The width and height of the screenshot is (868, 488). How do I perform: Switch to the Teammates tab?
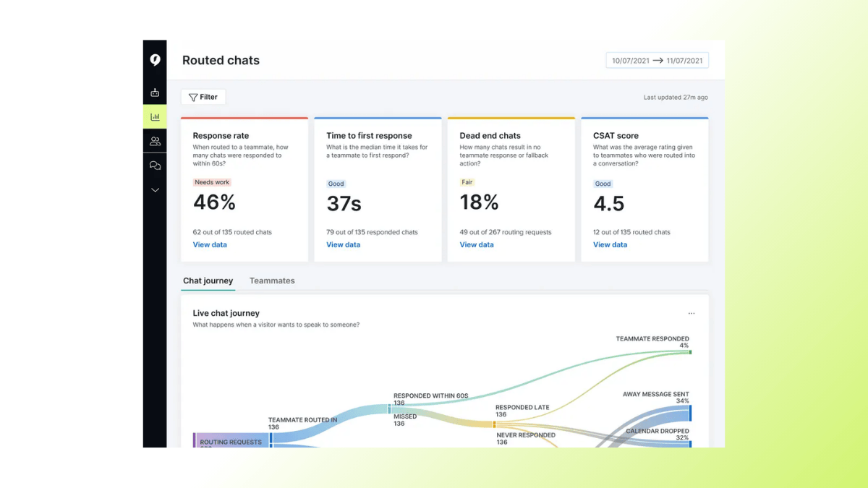click(272, 281)
